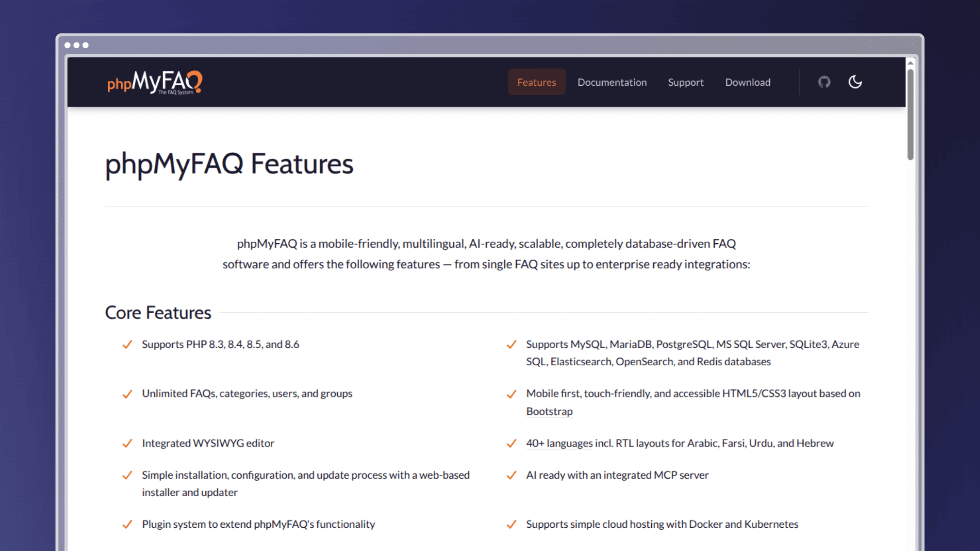Click the checkmark beside Integrated WYSIWYG editor
Image resolution: width=980 pixels, height=551 pixels.
point(127,443)
